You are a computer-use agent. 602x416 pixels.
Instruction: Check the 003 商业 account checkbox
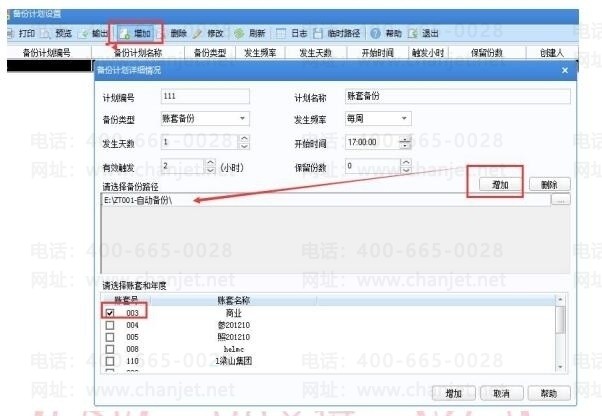coord(110,313)
